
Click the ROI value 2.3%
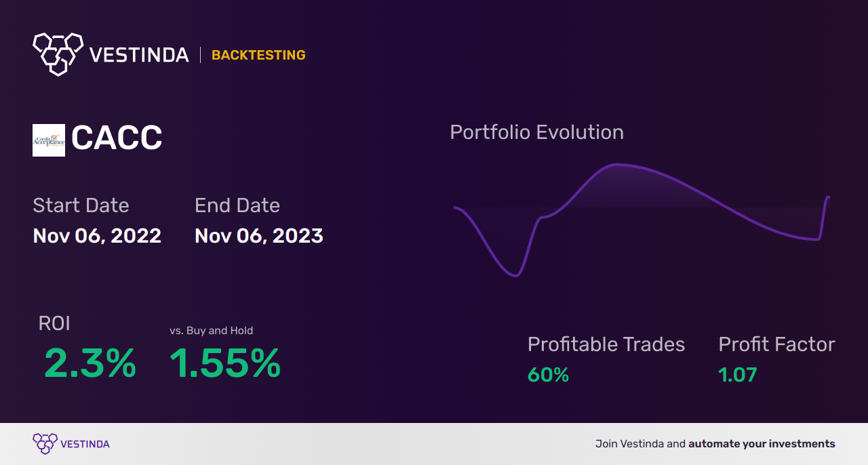(90, 363)
